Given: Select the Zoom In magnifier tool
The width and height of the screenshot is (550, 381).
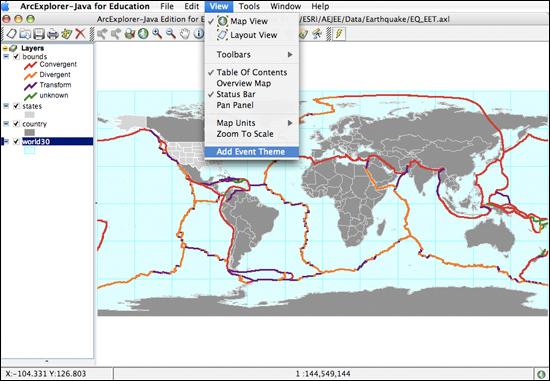Looking at the screenshot, I should [x=157, y=34].
